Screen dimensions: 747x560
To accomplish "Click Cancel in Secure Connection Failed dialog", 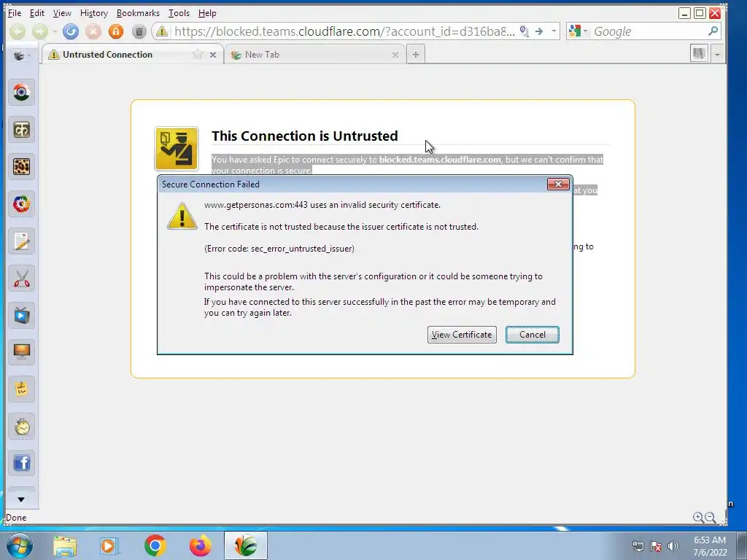I will coord(532,335).
